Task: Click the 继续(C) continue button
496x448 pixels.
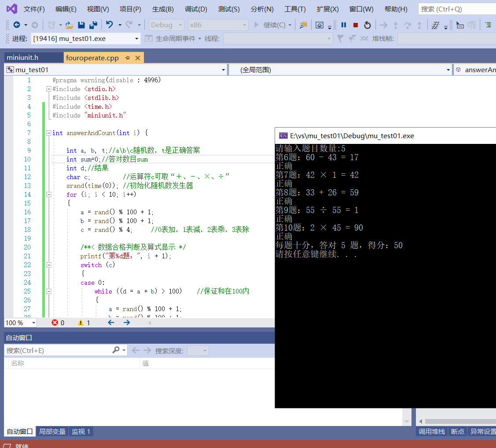Action: point(270,25)
